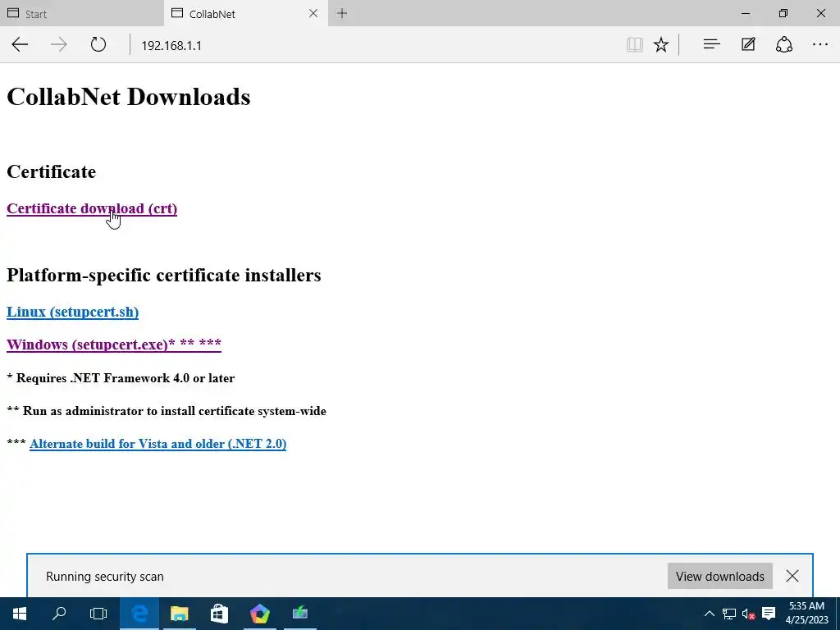Open the Hub three-lines icon

coord(711,44)
